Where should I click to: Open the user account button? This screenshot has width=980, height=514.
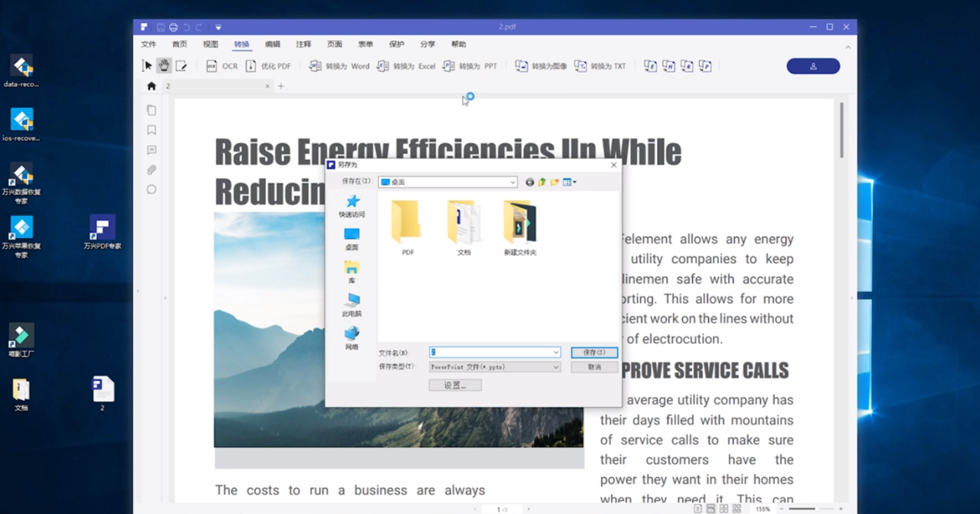pyautogui.click(x=813, y=66)
